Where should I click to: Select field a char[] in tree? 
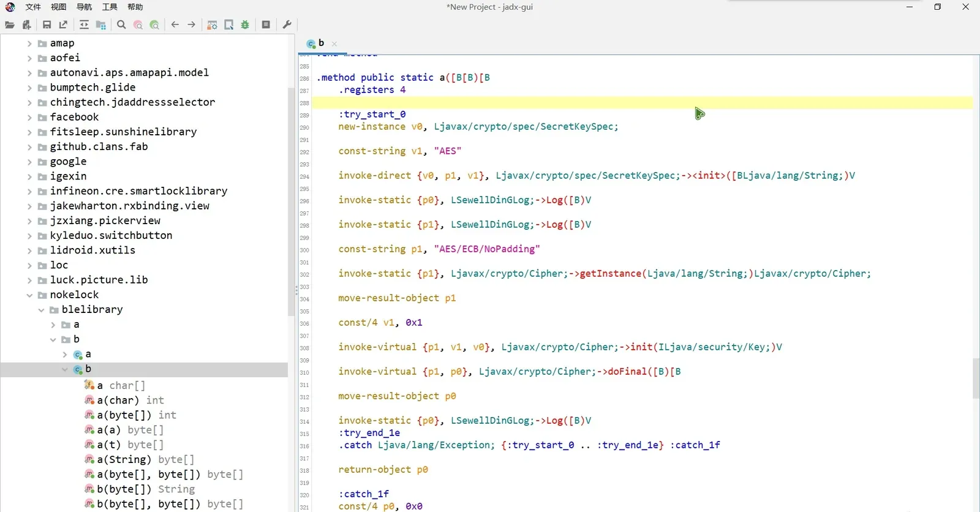click(x=115, y=386)
